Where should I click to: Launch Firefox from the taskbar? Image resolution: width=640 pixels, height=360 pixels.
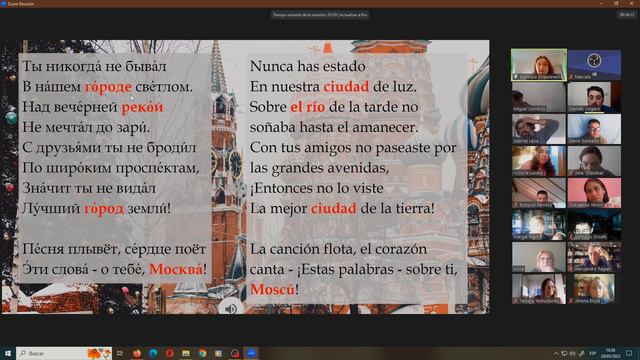(x=137, y=353)
